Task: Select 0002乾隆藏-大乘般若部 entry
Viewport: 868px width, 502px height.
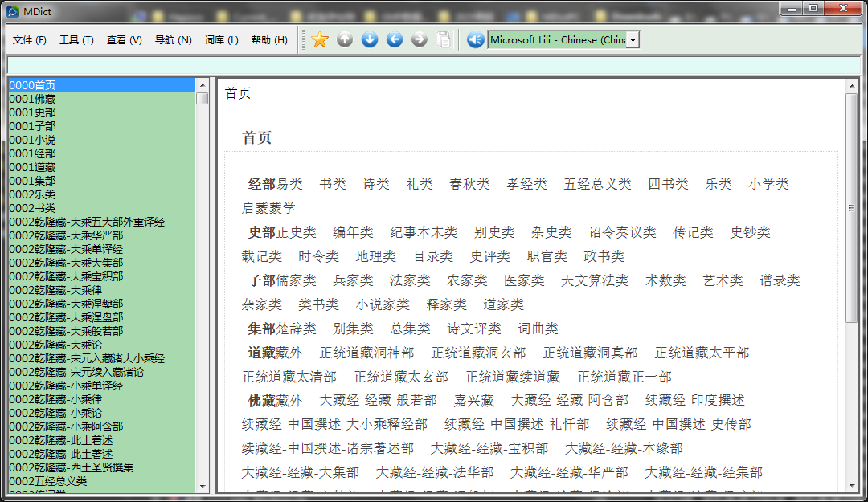Action: pyautogui.click(x=101, y=330)
